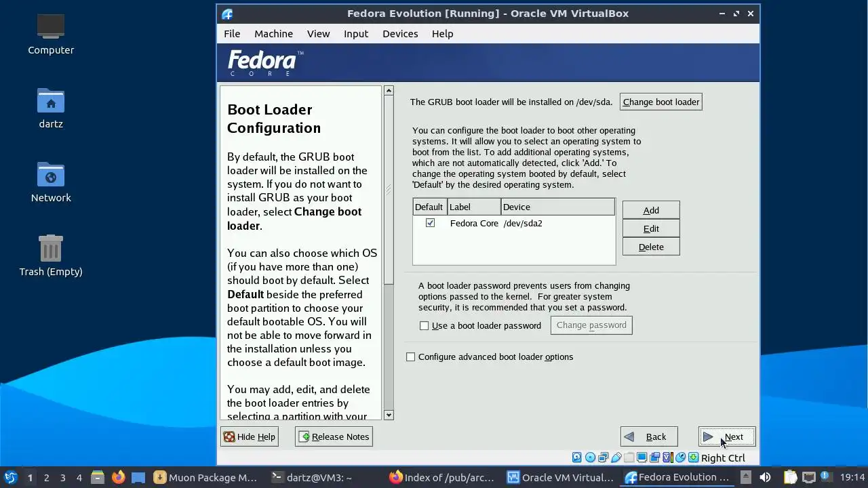This screenshot has height=488, width=868.
Task: Click the Back button
Action: pos(649,436)
